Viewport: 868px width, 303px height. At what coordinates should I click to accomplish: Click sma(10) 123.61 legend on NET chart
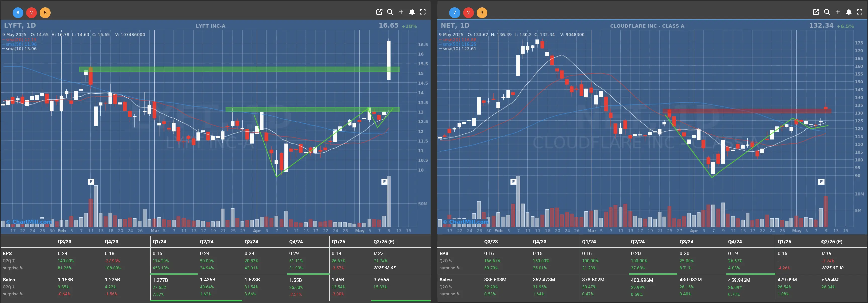458,49
